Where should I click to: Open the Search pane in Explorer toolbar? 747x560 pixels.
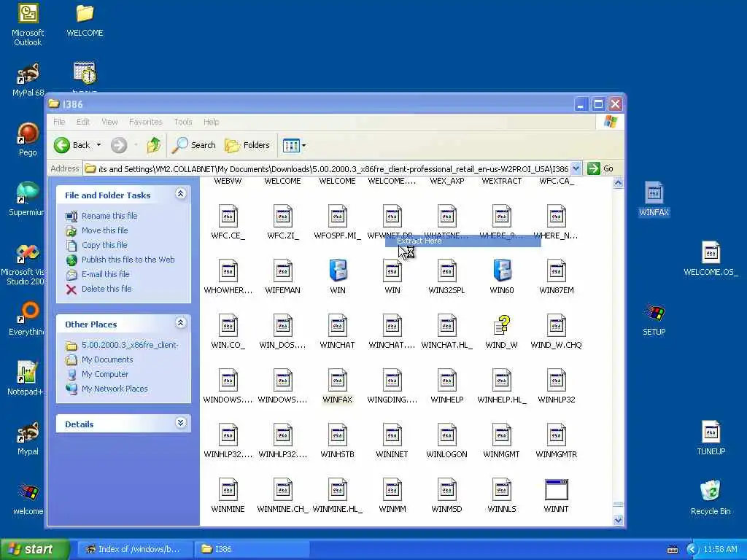click(194, 145)
